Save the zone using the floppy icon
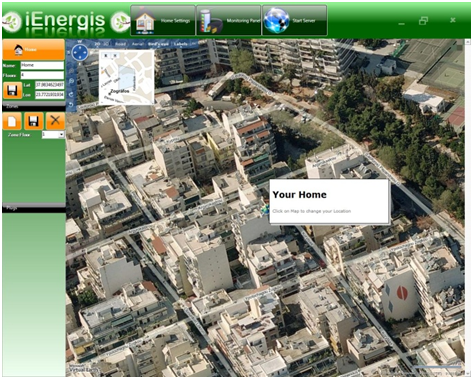Screen dimensions: 473x379 pos(34,121)
